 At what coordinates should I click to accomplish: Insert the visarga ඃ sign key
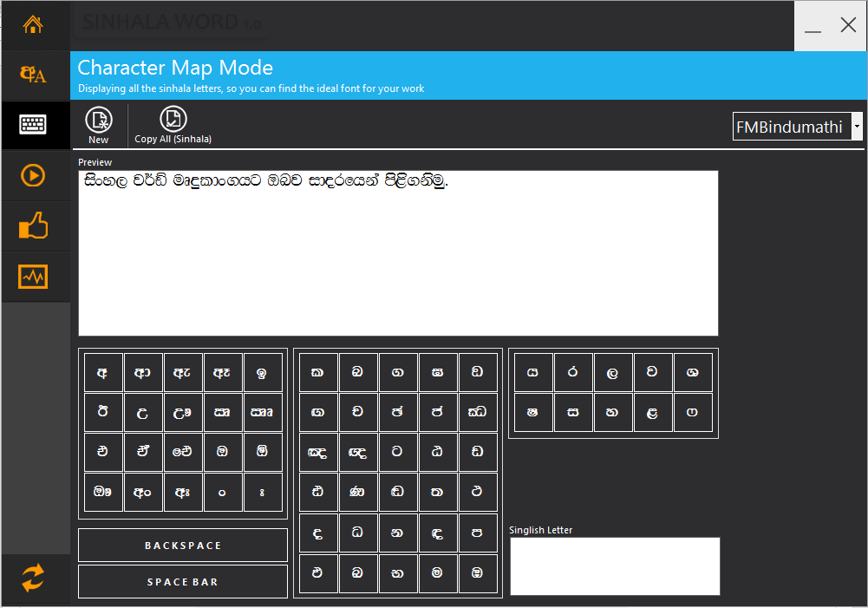263,492
